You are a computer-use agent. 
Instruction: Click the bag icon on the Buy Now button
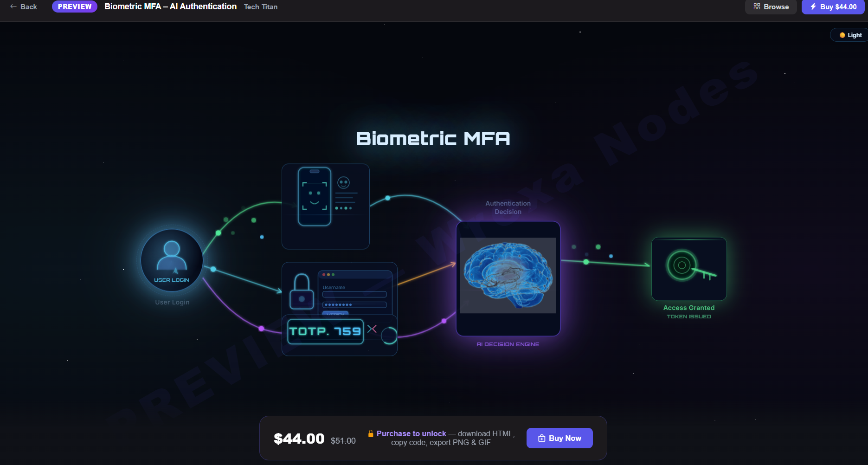tap(541, 438)
